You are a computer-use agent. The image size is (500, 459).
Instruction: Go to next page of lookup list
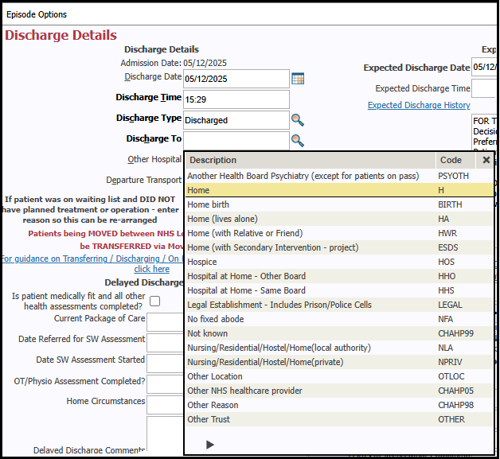click(x=210, y=444)
